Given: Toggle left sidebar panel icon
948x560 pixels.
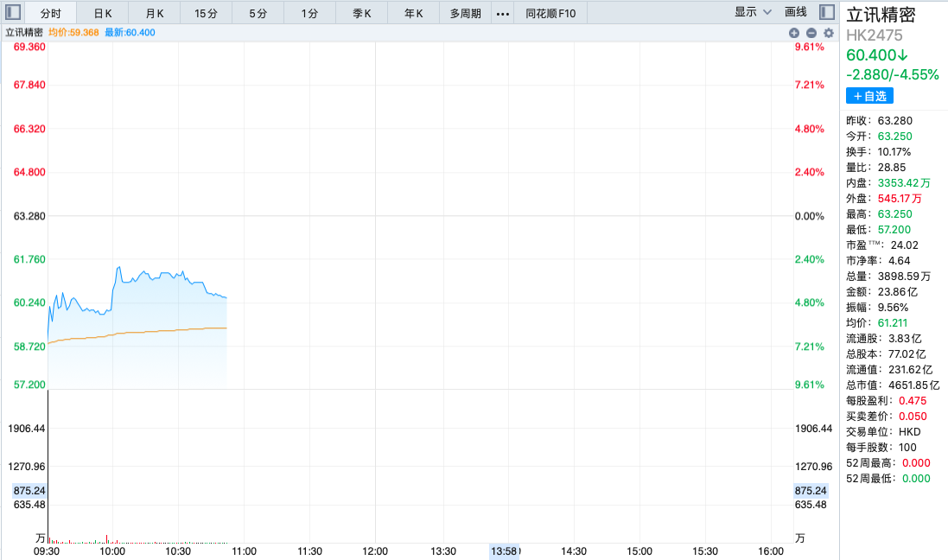Looking at the screenshot, I should click(x=13, y=12).
